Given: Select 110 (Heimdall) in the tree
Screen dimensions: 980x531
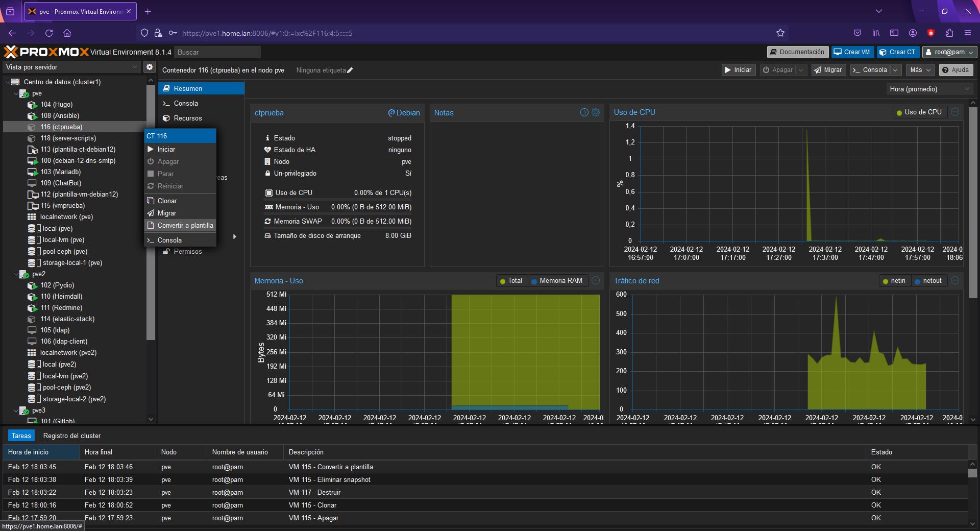Looking at the screenshot, I should click(x=61, y=297).
